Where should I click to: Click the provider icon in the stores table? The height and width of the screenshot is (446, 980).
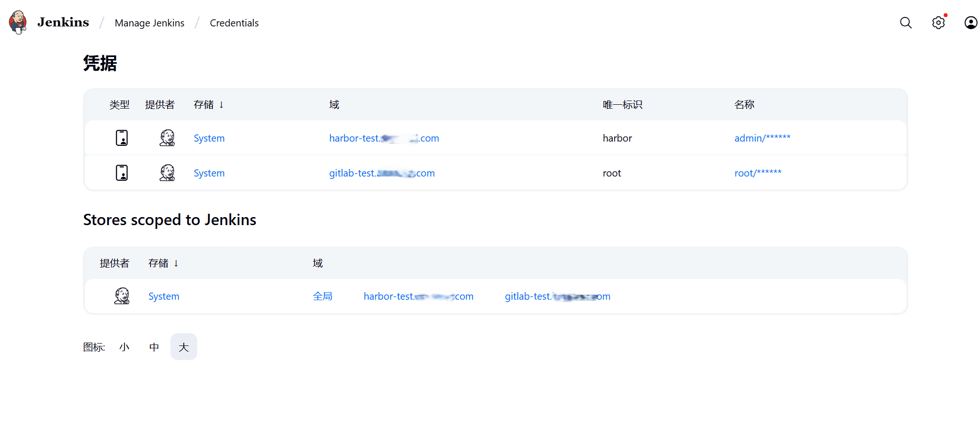(122, 296)
